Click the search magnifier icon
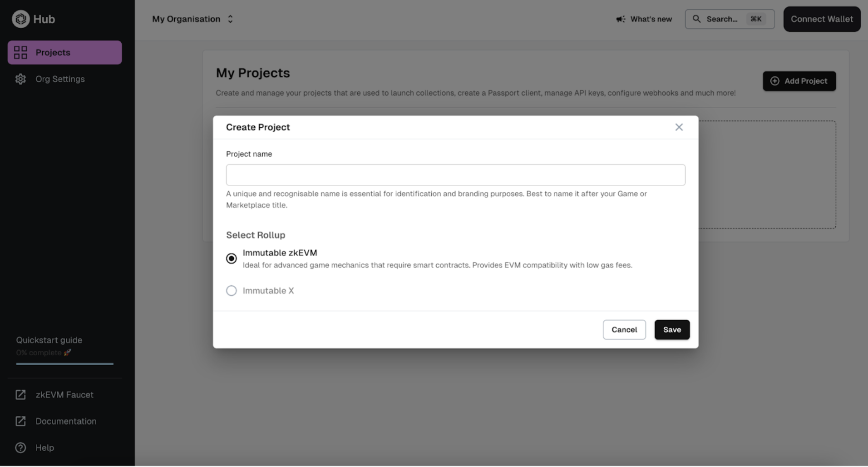 pos(696,19)
